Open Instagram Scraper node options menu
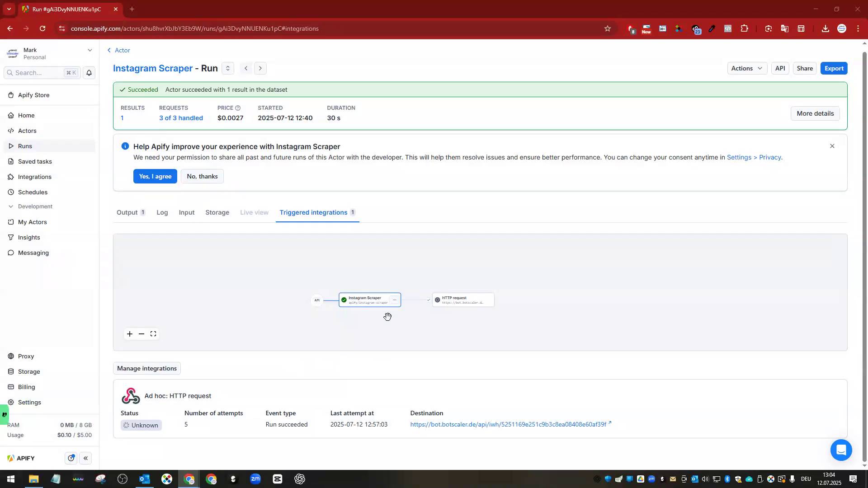The height and width of the screenshot is (488, 868). (394, 300)
